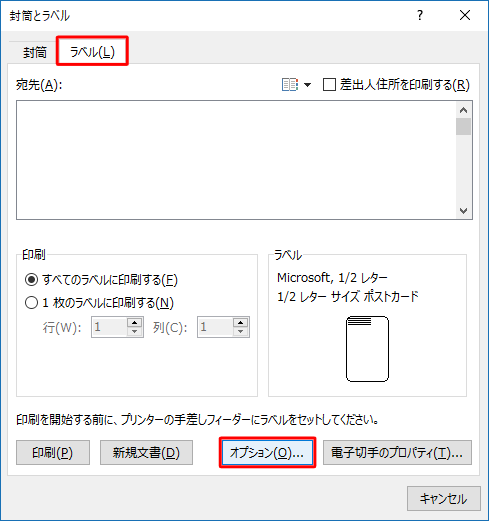Open 電子切手のプロパティ(T)... button

click(x=397, y=453)
